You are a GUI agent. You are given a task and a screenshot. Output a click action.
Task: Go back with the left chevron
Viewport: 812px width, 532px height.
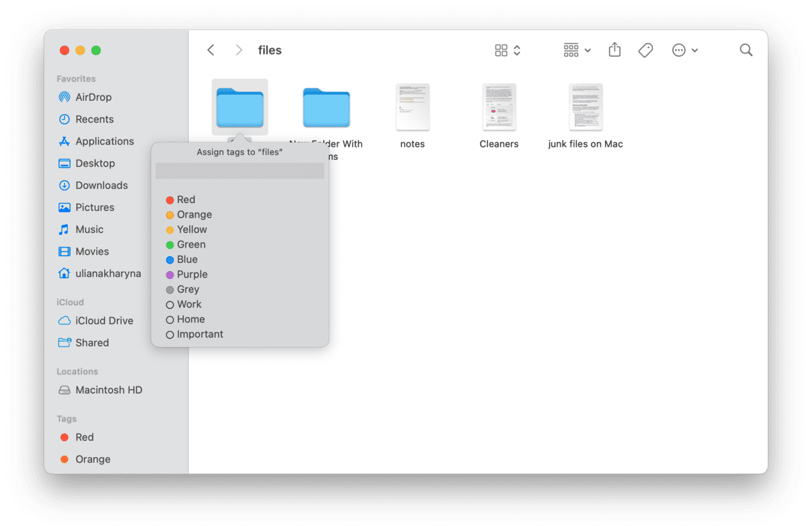[x=211, y=50]
